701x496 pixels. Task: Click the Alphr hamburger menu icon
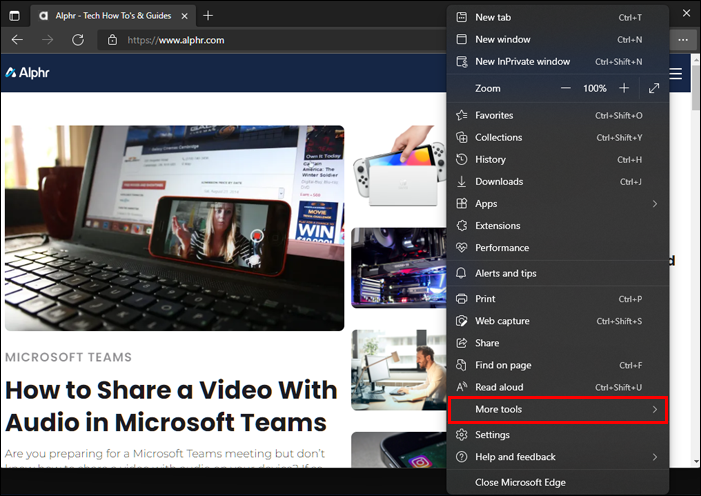click(676, 73)
